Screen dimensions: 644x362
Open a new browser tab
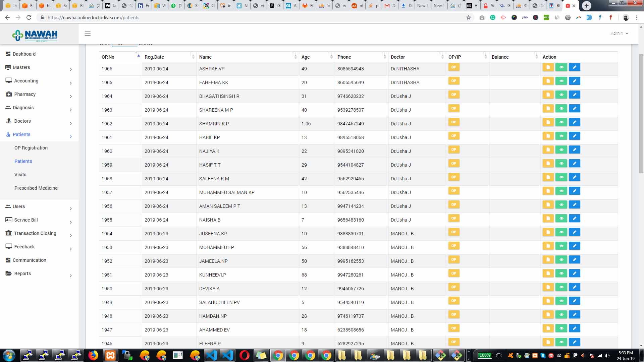(586, 5)
